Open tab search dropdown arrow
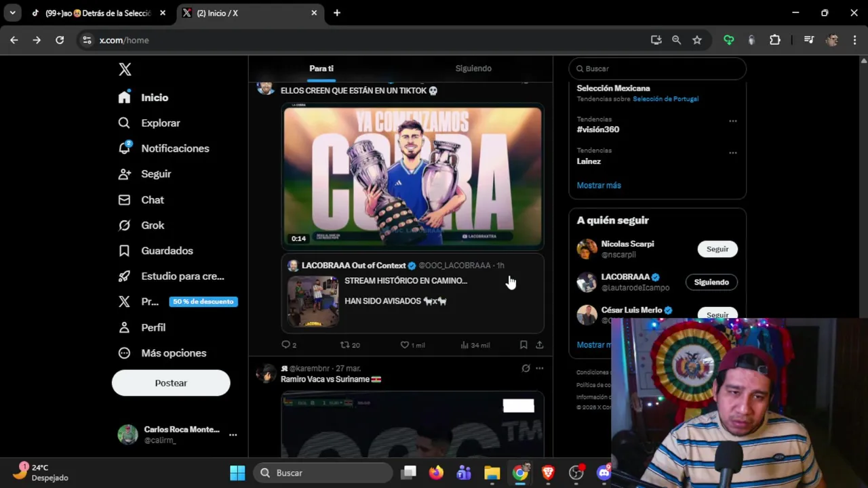This screenshot has width=868, height=488. point(12,13)
